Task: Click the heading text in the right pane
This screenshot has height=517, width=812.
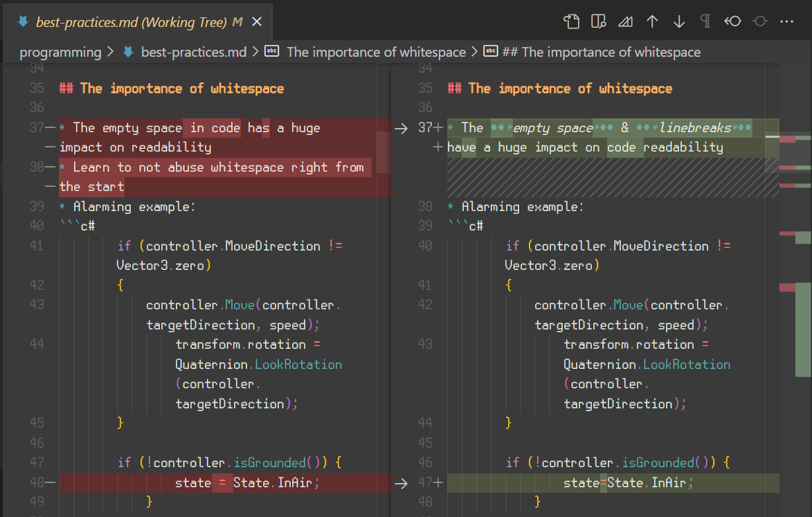Action: [560, 89]
